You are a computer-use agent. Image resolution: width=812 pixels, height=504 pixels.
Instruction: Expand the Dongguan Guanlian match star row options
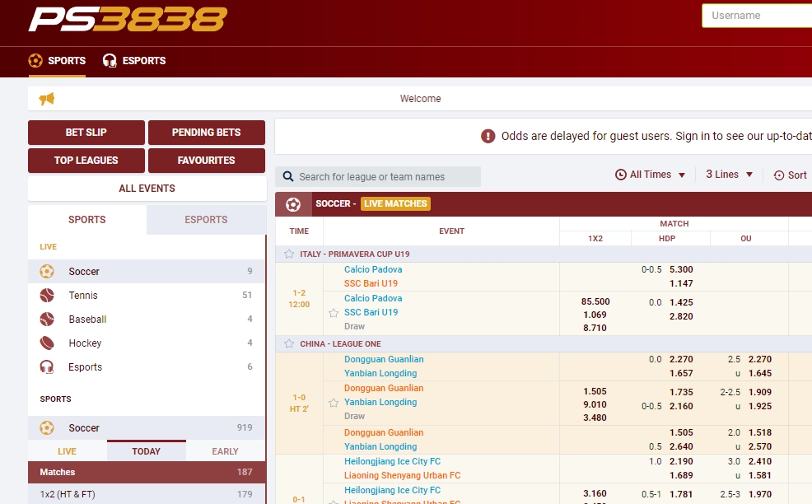click(x=334, y=403)
